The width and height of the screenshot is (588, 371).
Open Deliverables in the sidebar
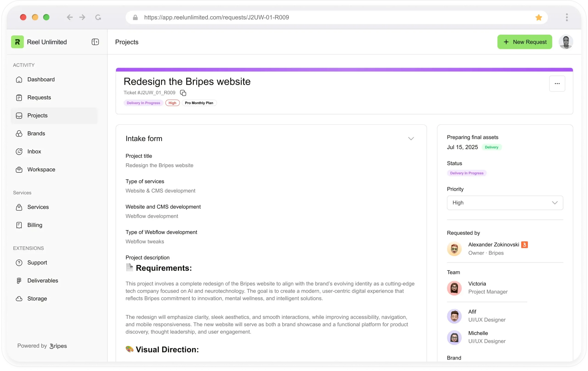[x=54, y=281]
